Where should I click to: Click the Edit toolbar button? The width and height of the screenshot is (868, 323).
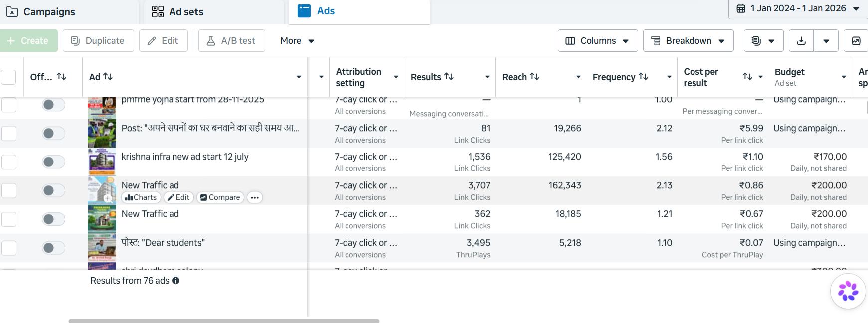(163, 41)
